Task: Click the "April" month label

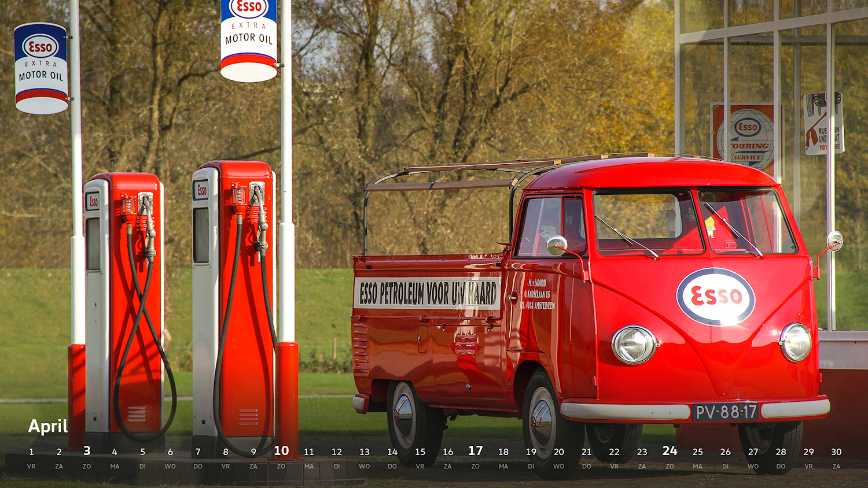Action: point(48,427)
